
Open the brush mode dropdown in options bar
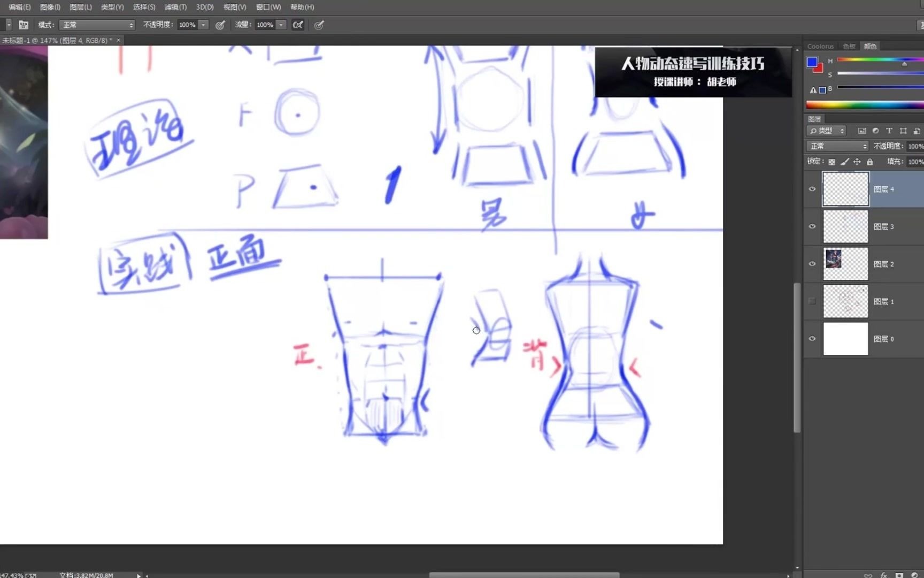tap(96, 25)
